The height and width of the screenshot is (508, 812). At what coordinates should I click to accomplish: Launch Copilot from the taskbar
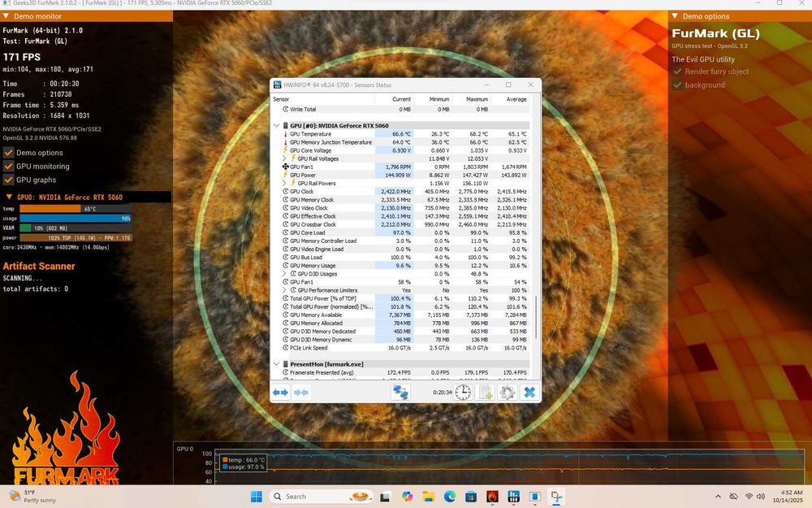pos(407,497)
